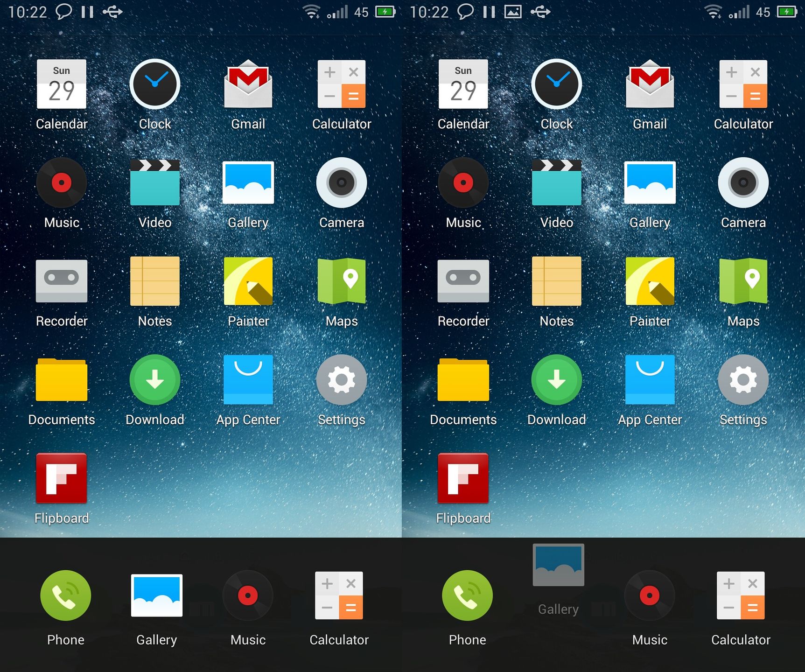Launch Gmail on the left screen
This screenshot has width=805, height=672.
[248, 84]
